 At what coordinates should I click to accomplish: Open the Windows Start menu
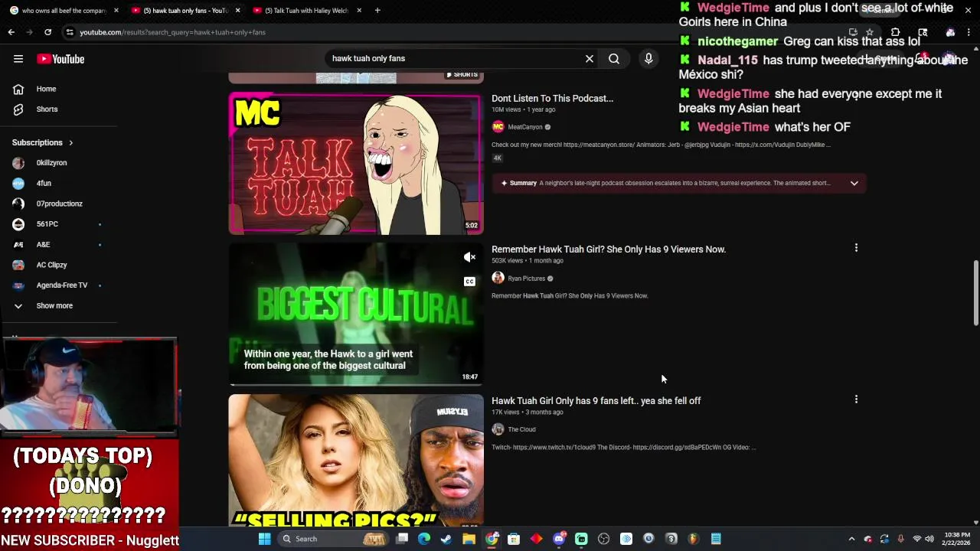point(264,539)
